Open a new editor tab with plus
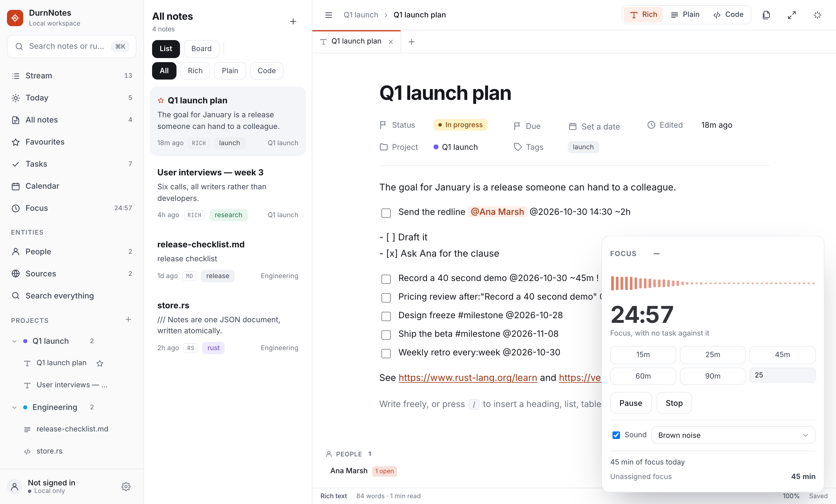 [x=412, y=42]
